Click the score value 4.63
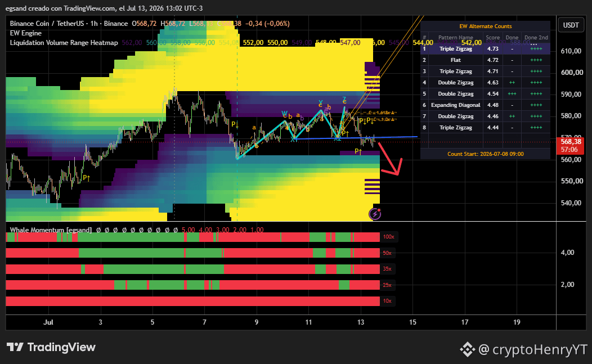 493,83
